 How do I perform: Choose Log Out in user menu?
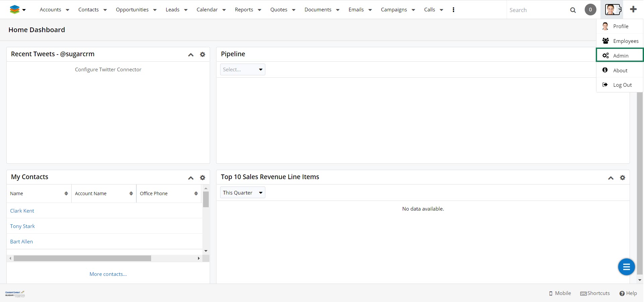[x=622, y=85]
